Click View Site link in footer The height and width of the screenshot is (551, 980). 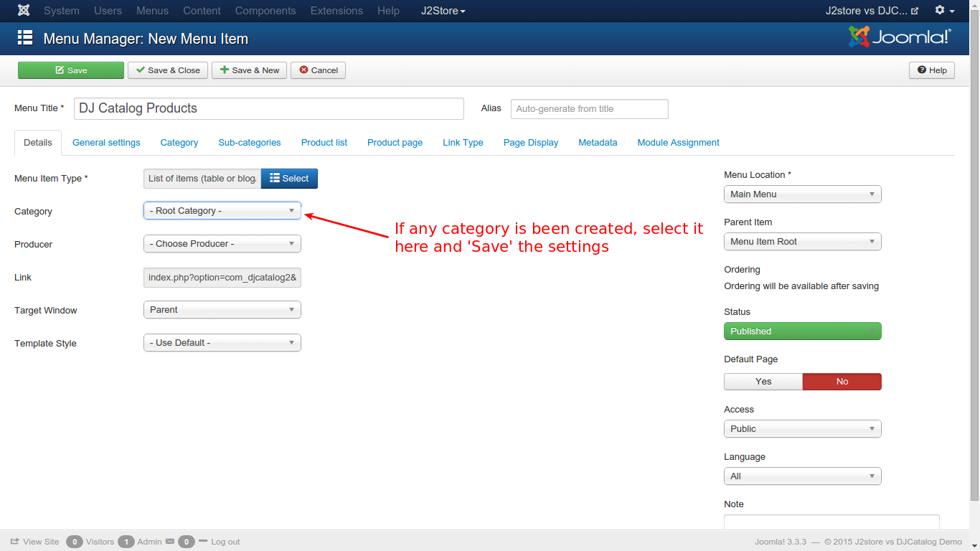(x=35, y=542)
